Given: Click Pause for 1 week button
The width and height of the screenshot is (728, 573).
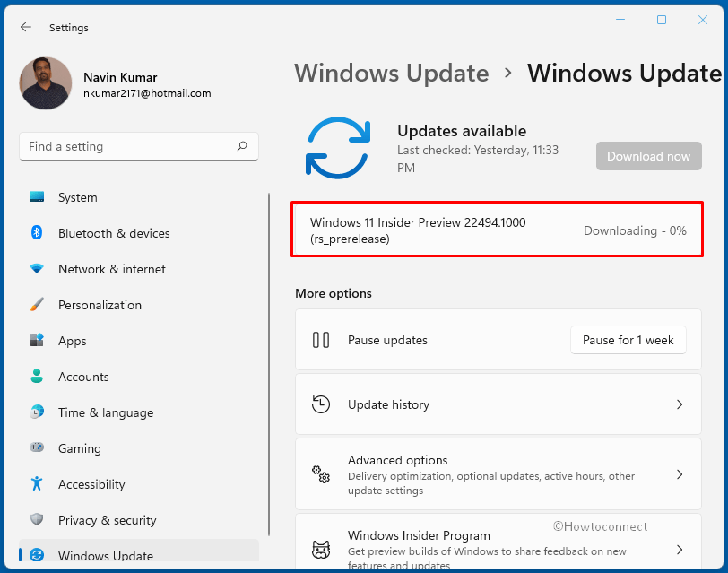Looking at the screenshot, I should click(x=628, y=340).
